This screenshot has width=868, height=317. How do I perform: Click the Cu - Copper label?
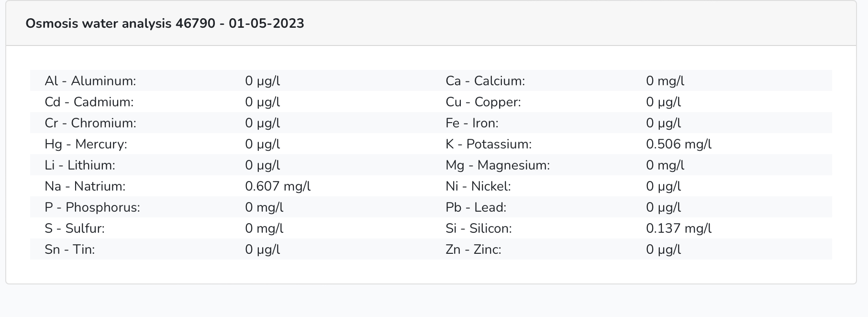point(483,102)
